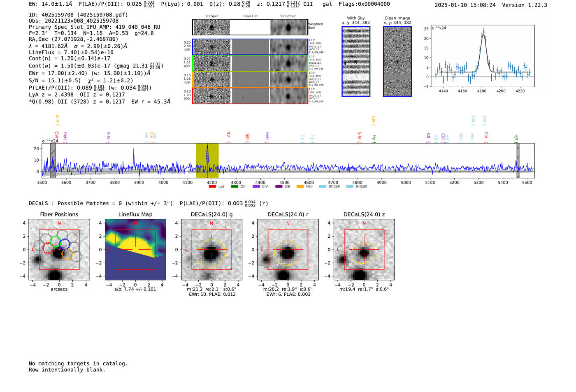Select the text 'Obs: 20221123v008_4025159708'
This screenshot has height=392, width=576.
(74, 21)
